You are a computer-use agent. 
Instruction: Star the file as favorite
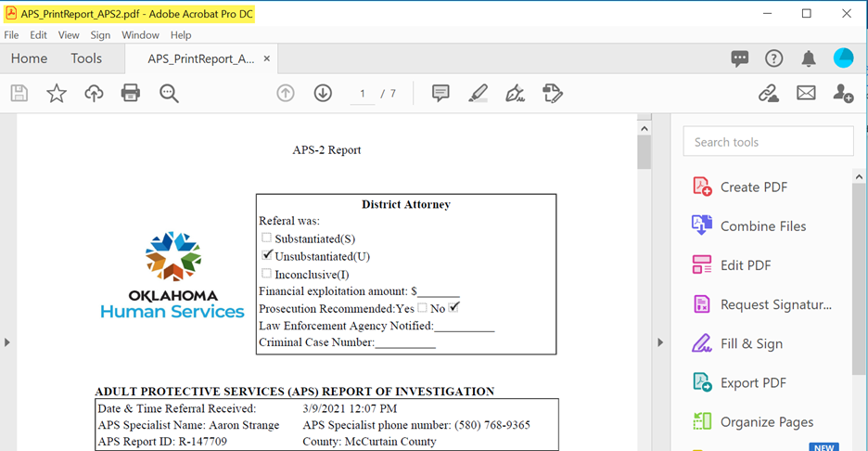click(x=57, y=93)
